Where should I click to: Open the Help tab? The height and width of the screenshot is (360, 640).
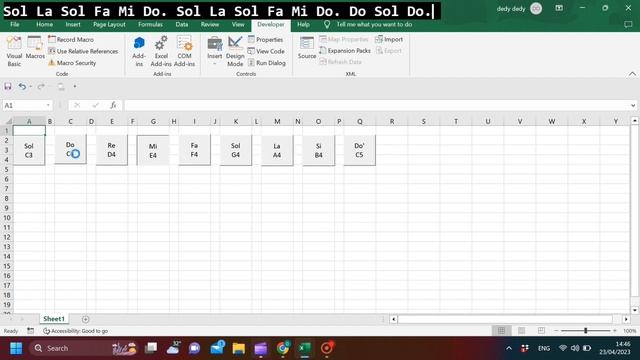pyautogui.click(x=303, y=24)
